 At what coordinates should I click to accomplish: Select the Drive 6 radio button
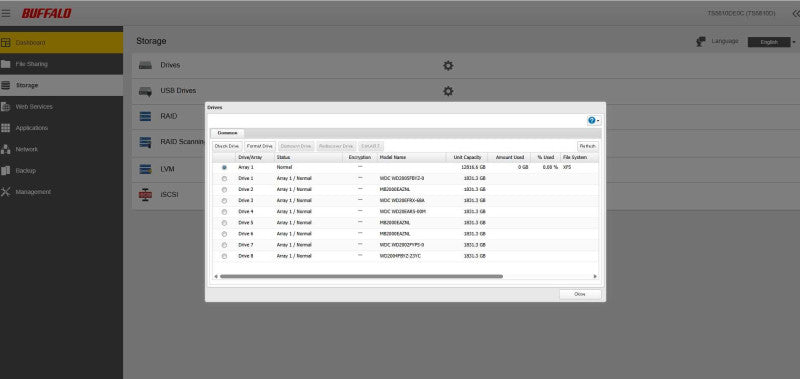click(224, 234)
